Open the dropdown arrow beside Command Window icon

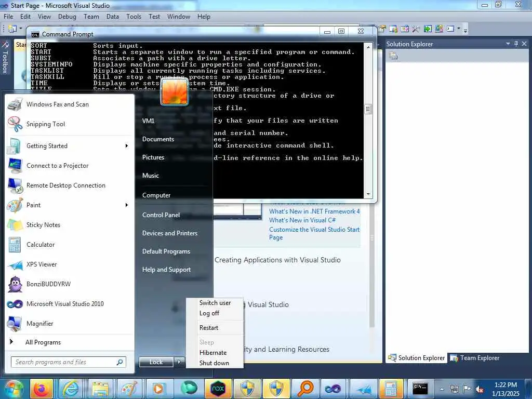coord(459,29)
